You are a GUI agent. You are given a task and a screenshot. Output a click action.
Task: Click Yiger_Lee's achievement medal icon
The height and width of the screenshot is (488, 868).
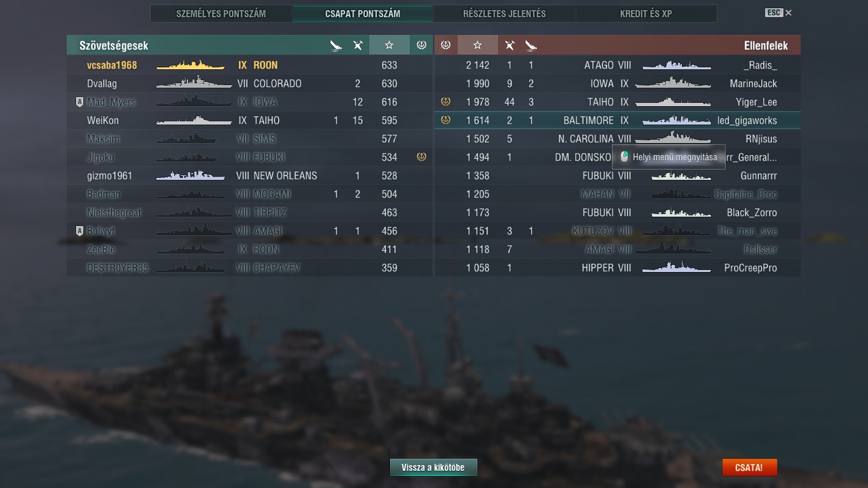coord(445,102)
